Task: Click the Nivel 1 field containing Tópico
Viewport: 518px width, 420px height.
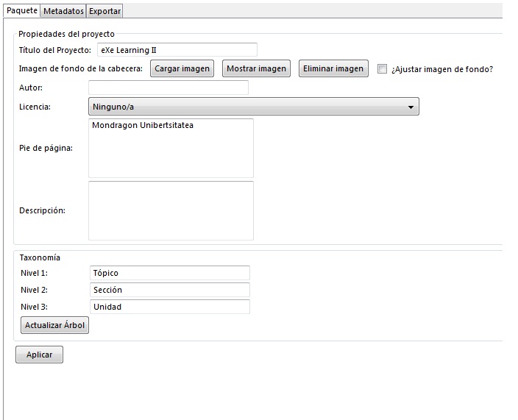Action: [x=169, y=273]
